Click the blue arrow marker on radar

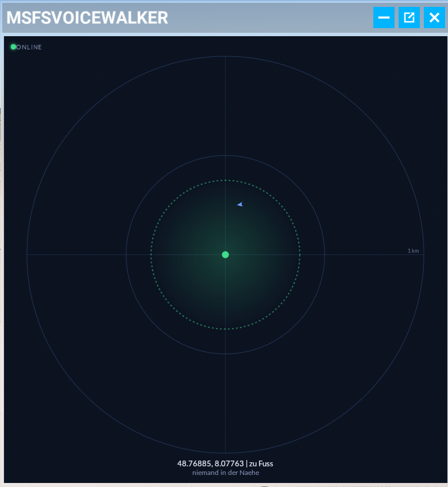click(x=240, y=204)
